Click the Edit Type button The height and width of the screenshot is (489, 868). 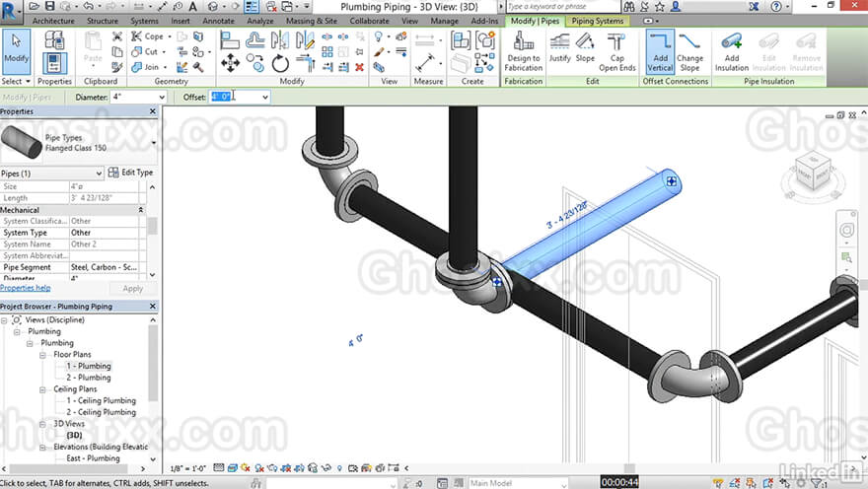(130, 173)
